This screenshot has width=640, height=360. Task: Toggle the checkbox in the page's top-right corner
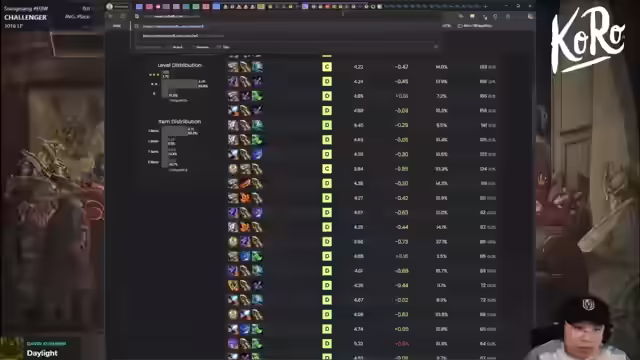coord(460,26)
